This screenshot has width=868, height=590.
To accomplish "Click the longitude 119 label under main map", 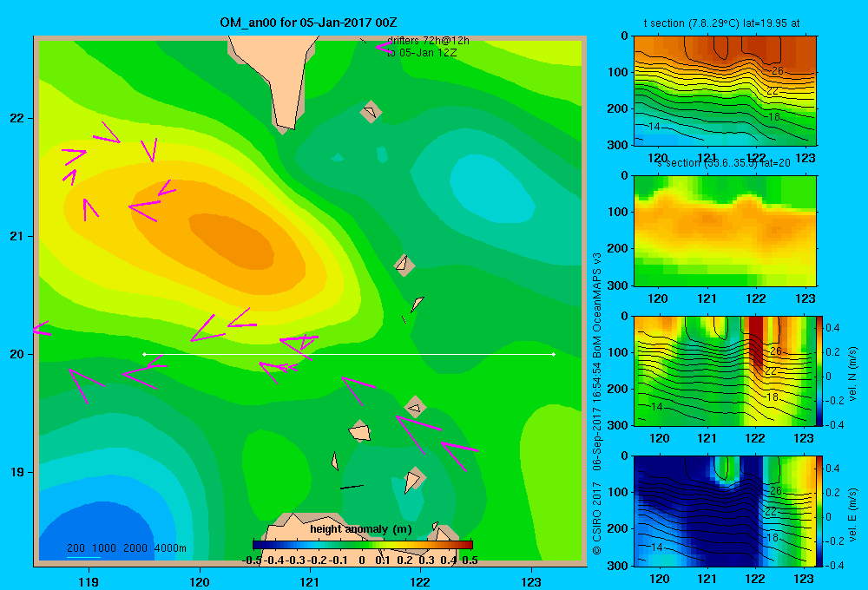I will (89, 582).
